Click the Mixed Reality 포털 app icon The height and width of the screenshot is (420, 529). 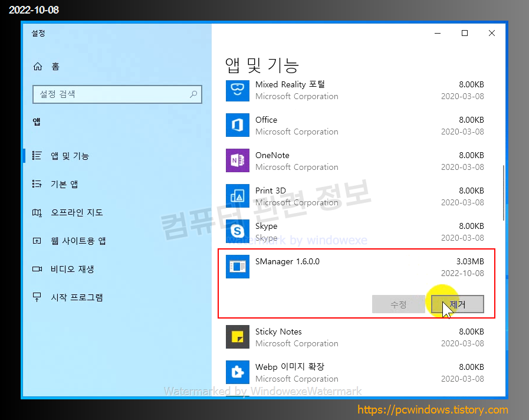(x=238, y=90)
